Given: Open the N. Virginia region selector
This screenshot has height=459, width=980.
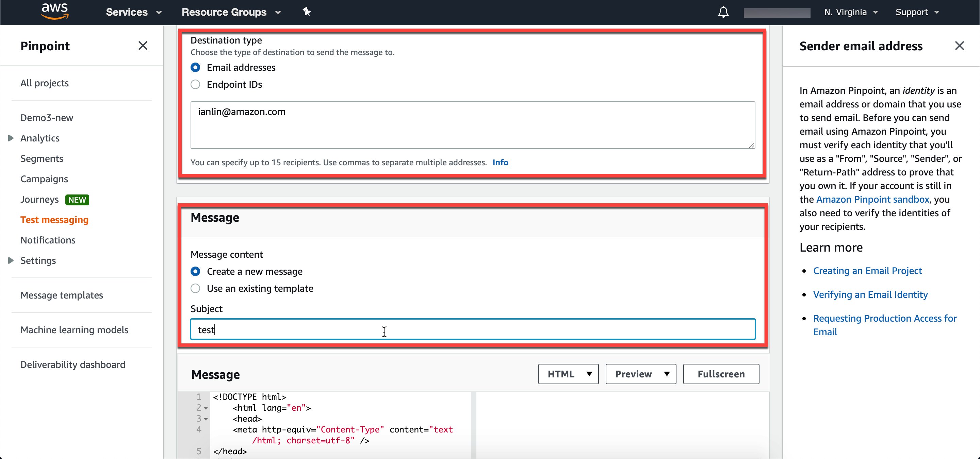Looking at the screenshot, I should (850, 12).
